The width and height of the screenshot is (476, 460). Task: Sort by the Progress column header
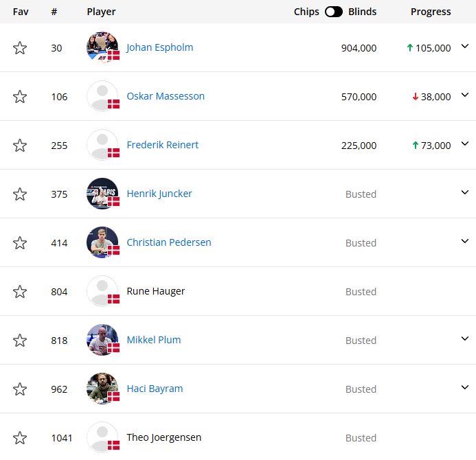431,12
